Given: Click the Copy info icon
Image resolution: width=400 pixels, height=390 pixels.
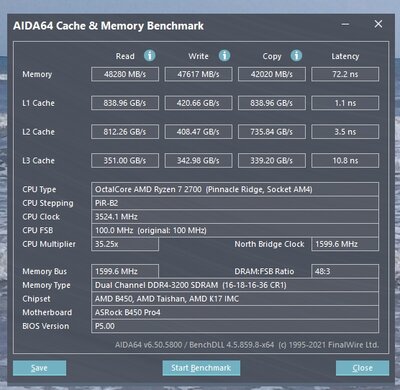Looking at the screenshot, I should pos(296,55).
